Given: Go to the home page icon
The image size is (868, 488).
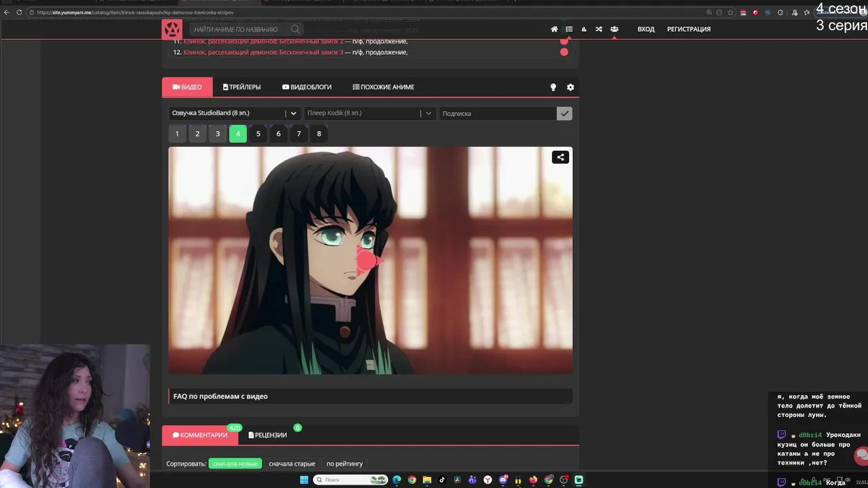Looking at the screenshot, I should coord(554,29).
